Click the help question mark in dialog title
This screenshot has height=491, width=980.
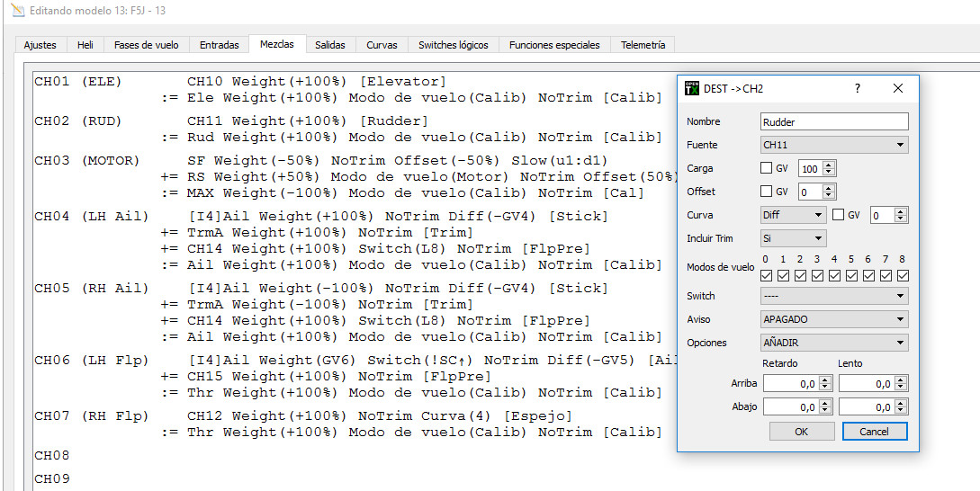(x=857, y=89)
